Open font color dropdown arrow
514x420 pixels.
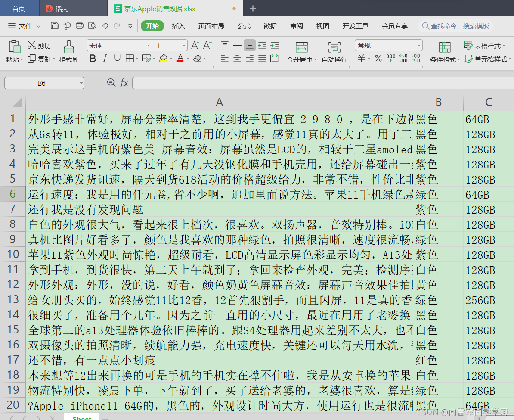(188, 59)
